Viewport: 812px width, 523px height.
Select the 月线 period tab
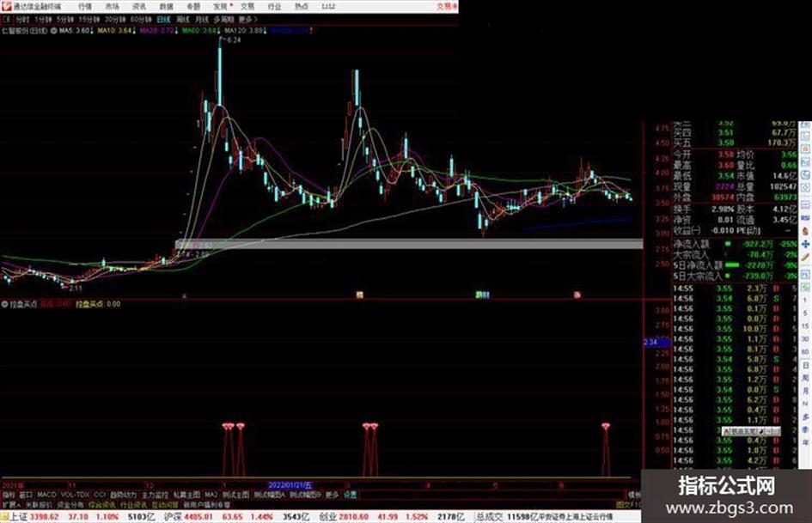coord(201,19)
